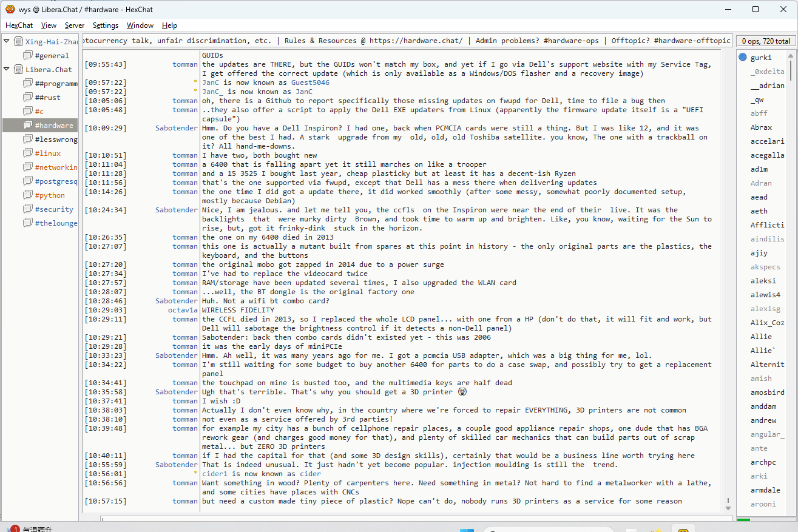Switch to the #python channel
Viewport: 798px width, 532px height.
pos(50,195)
